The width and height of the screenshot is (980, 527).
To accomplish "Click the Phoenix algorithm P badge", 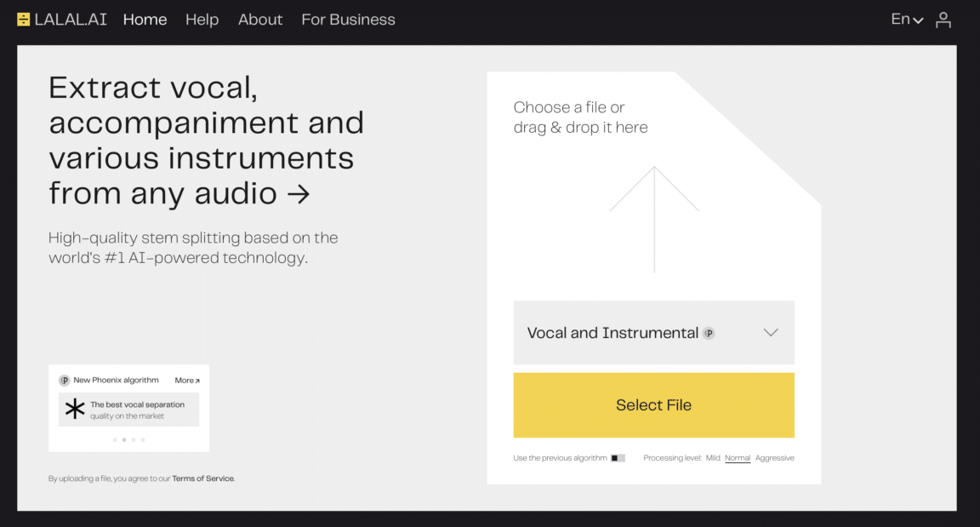I will tap(63, 380).
